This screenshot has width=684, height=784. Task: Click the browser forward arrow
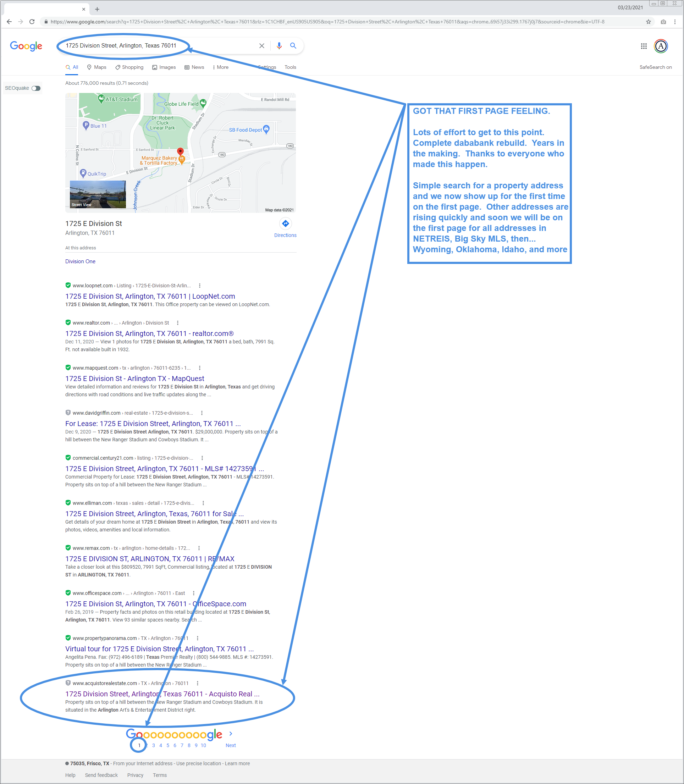21,22
